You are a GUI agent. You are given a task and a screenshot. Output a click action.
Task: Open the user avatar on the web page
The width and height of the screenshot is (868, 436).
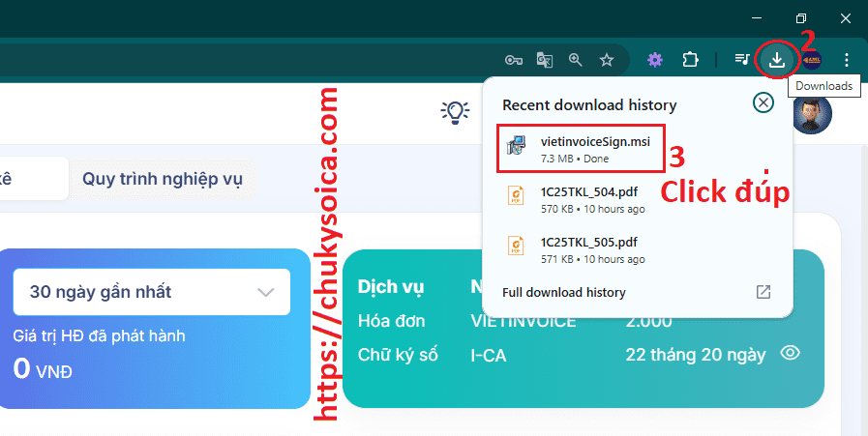pos(812,114)
